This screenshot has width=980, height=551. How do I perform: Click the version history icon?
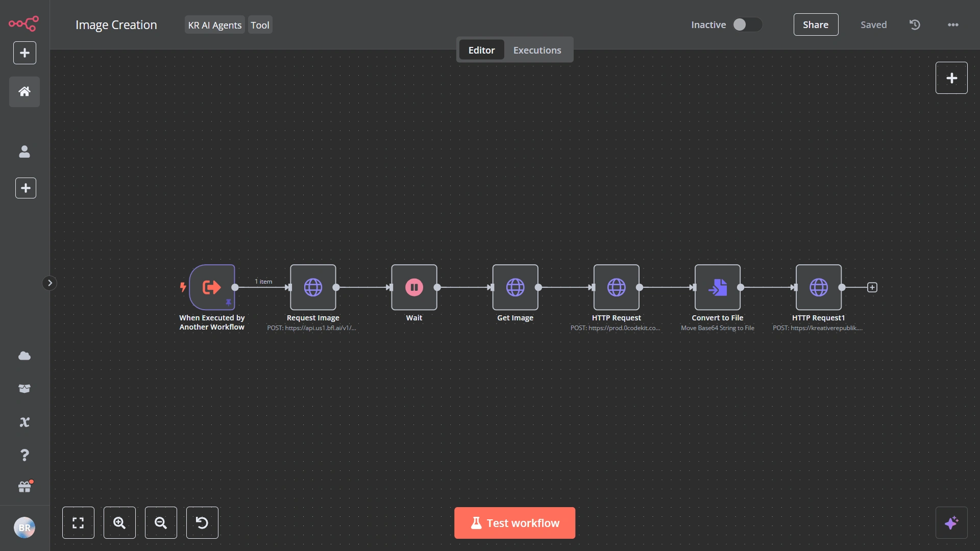[915, 24]
